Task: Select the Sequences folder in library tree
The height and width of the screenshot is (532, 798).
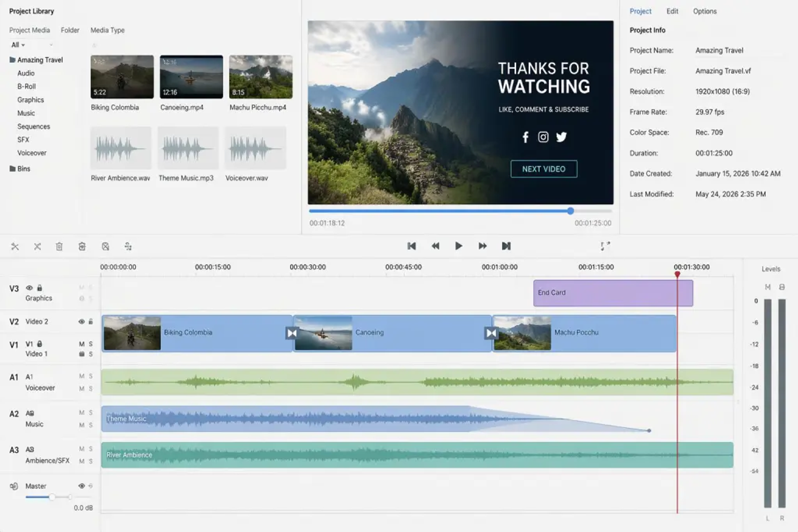Action: point(33,127)
